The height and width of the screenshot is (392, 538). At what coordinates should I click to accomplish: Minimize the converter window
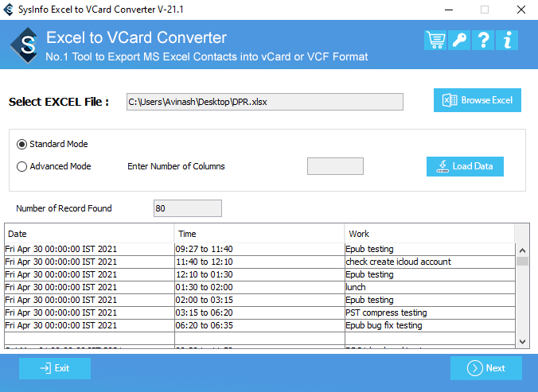(449, 10)
